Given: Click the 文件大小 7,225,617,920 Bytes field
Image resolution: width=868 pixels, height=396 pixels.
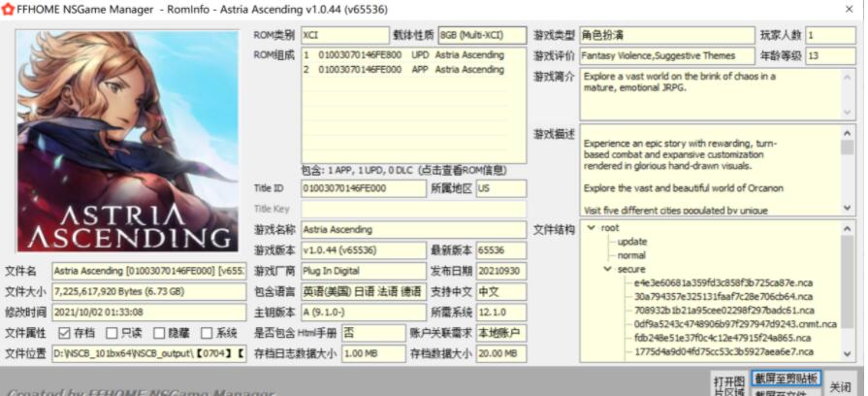Looking at the screenshot, I should (149, 291).
